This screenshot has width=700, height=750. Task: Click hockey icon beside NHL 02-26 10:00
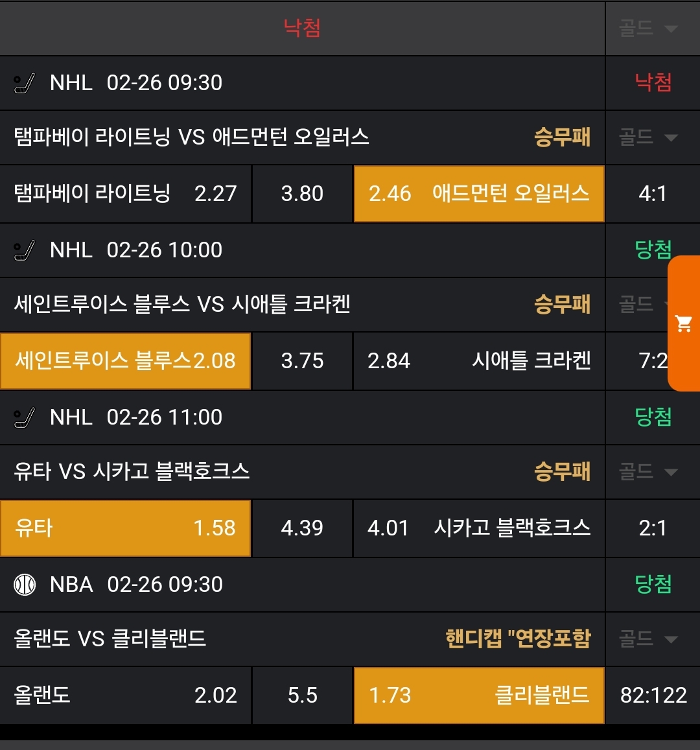coord(25,251)
